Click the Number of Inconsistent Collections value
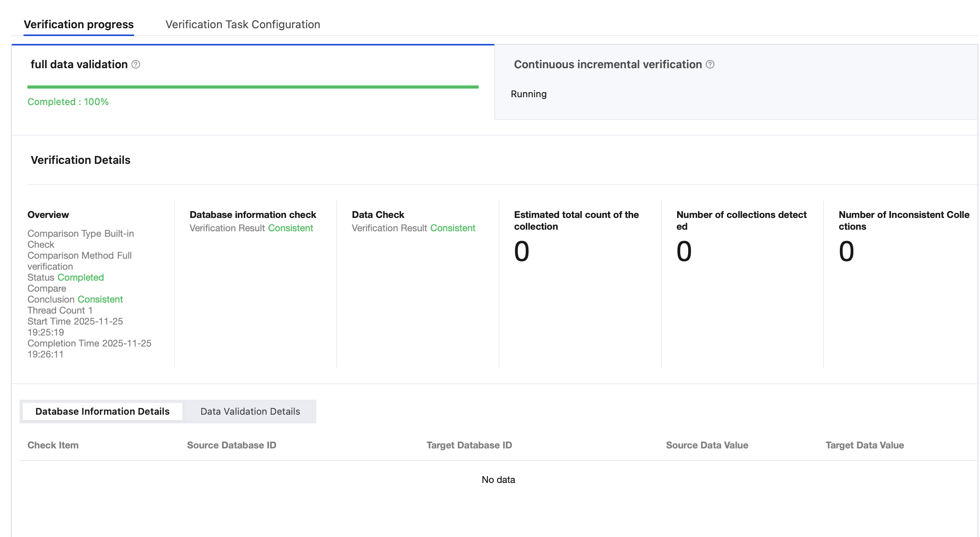980x537 pixels. point(846,251)
